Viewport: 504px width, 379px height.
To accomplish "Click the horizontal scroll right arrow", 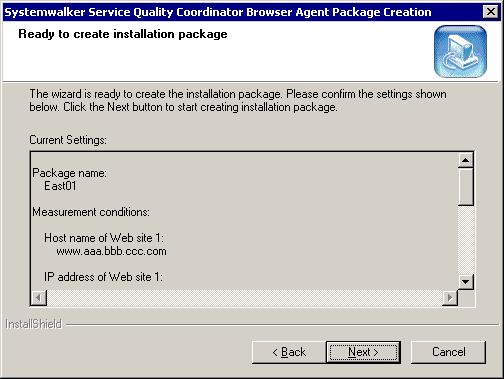I will [x=450, y=297].
